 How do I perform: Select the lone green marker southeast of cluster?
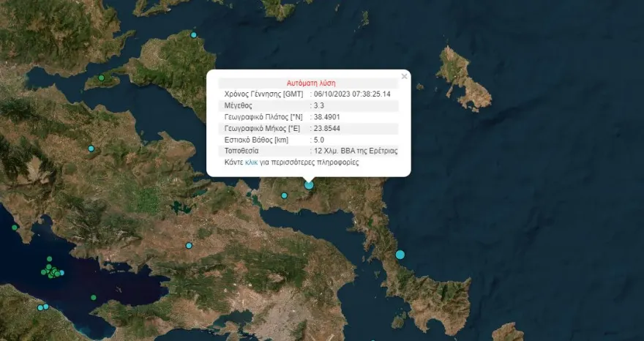click(94, 297)
